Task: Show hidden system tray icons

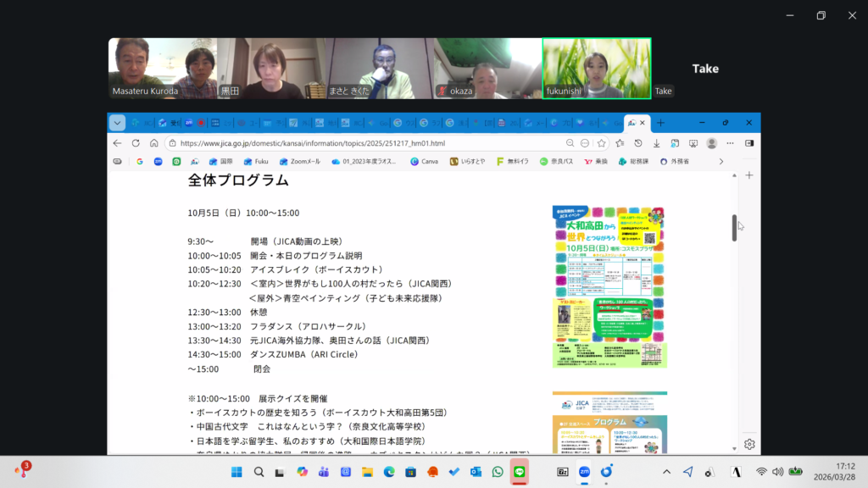Action: [x=666, y=472]
